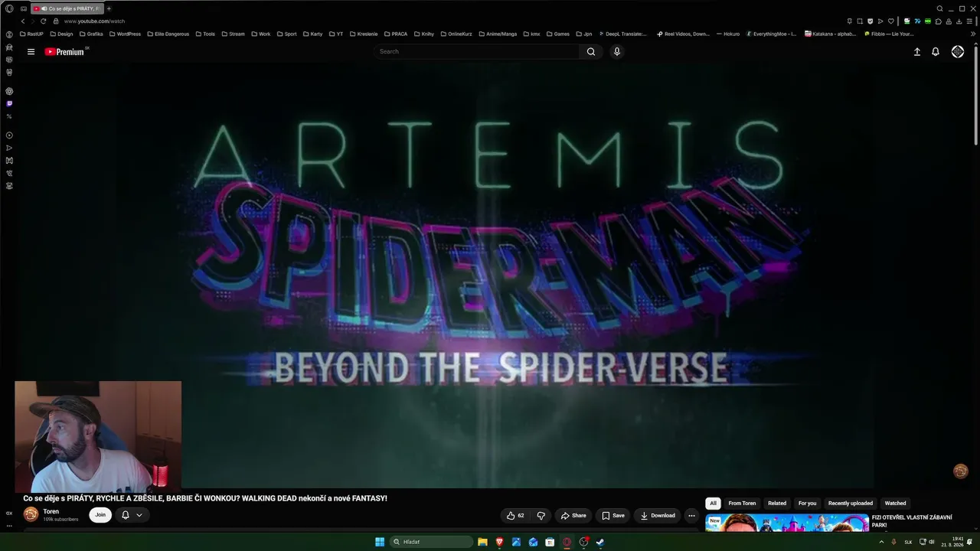
Task: Click the Join channel button
Action: point(100,515)
